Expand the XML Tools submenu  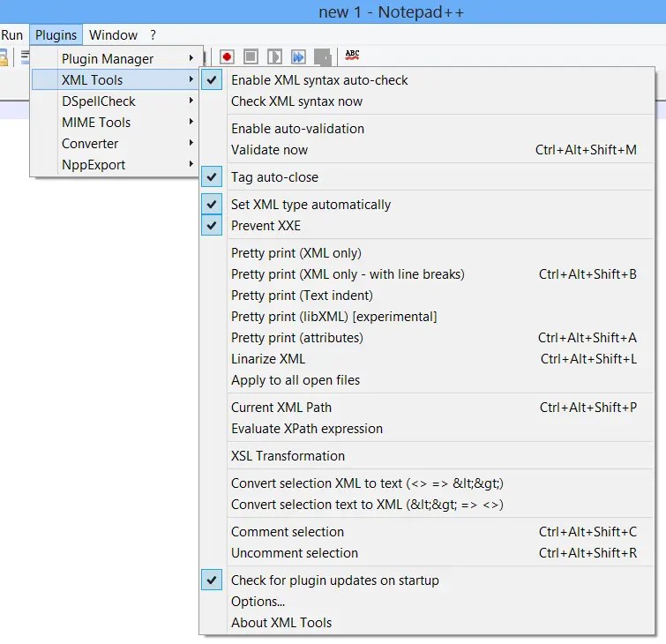(x=115, y=80)
